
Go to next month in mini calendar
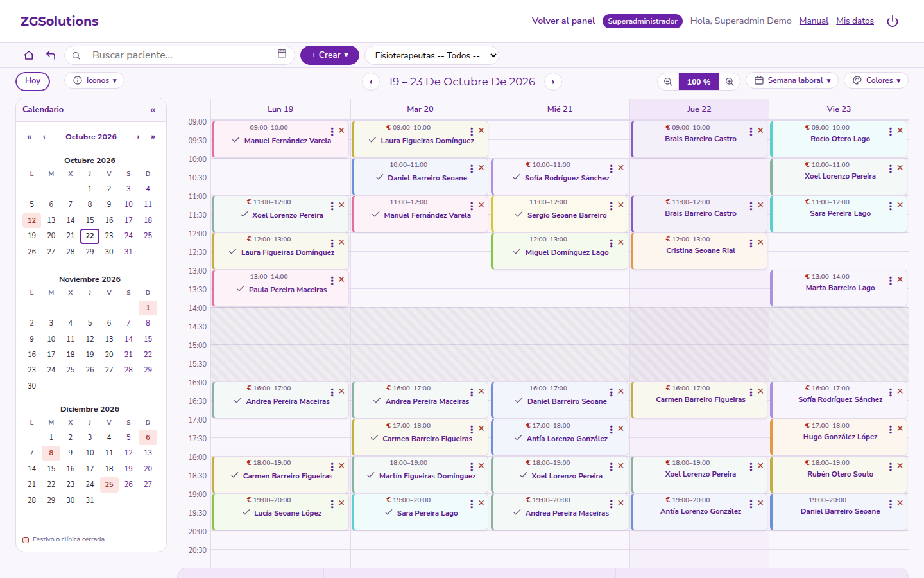click(138, 137)
